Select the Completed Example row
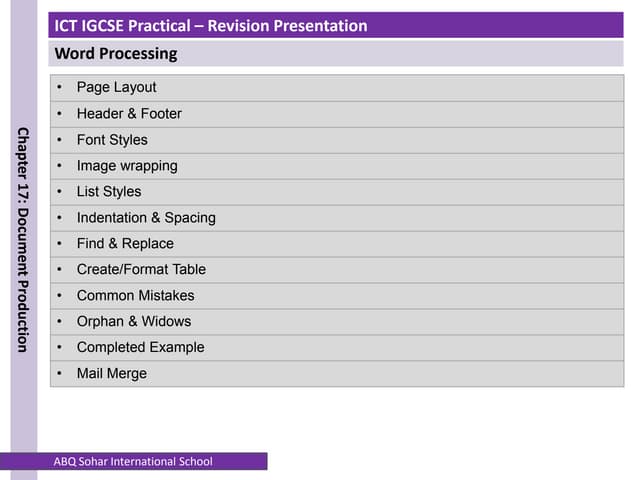Image resolution: width=640 pixels, height=480 pixels. tap(140, 348)
